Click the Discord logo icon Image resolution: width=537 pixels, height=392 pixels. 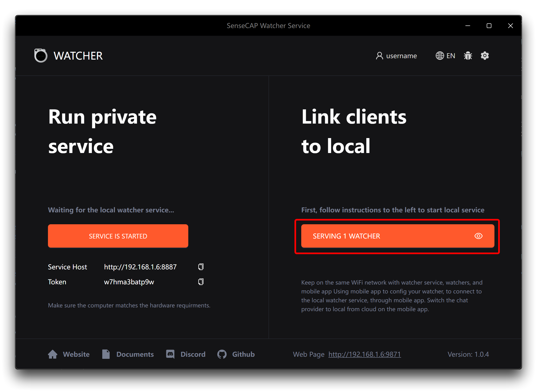pyautogui.click(x=170, y=354)
